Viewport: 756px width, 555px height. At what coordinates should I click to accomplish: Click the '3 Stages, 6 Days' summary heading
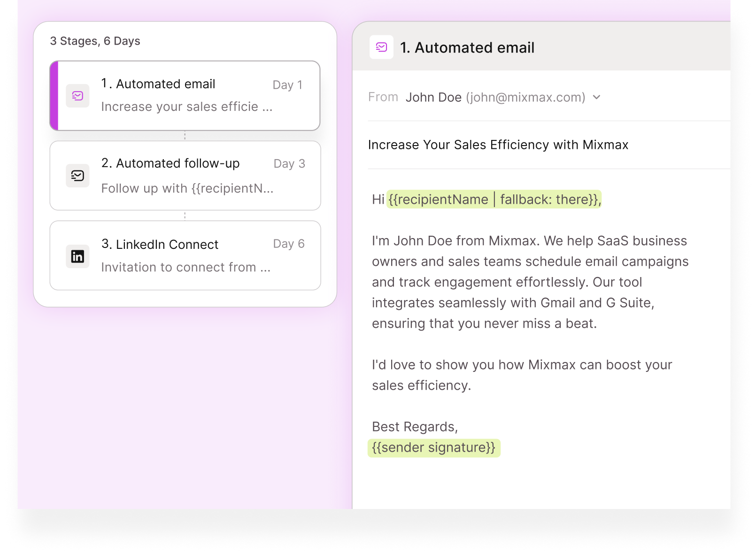[x=95, y=41]
